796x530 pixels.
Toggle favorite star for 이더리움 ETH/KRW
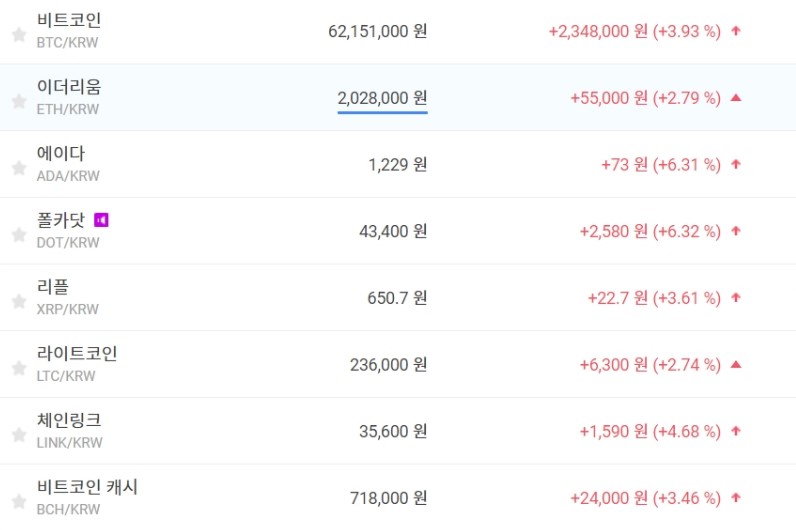[x=18, y=101]
